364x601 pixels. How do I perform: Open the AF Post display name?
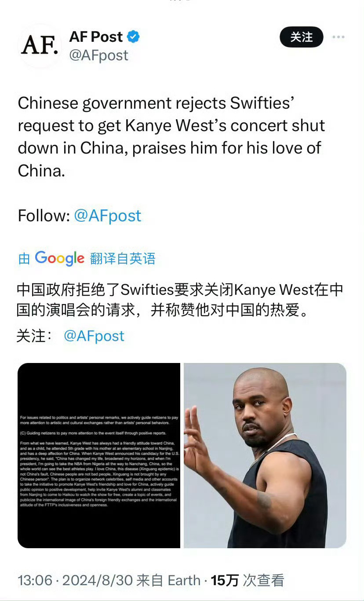[96, 37]
